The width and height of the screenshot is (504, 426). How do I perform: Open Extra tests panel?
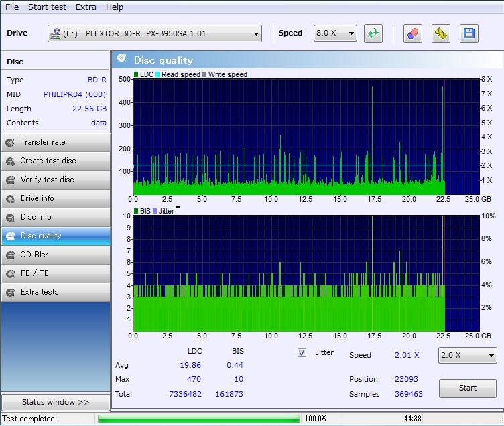point(56,292)
